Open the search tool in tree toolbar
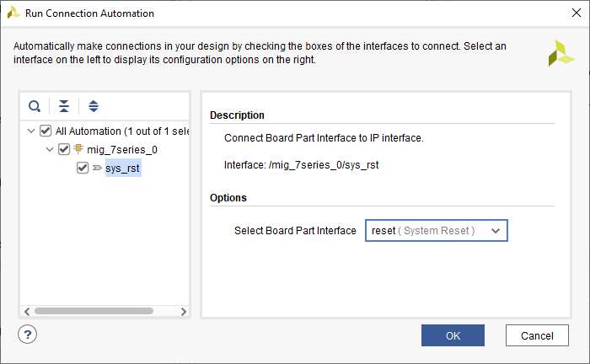 [35, 106]
